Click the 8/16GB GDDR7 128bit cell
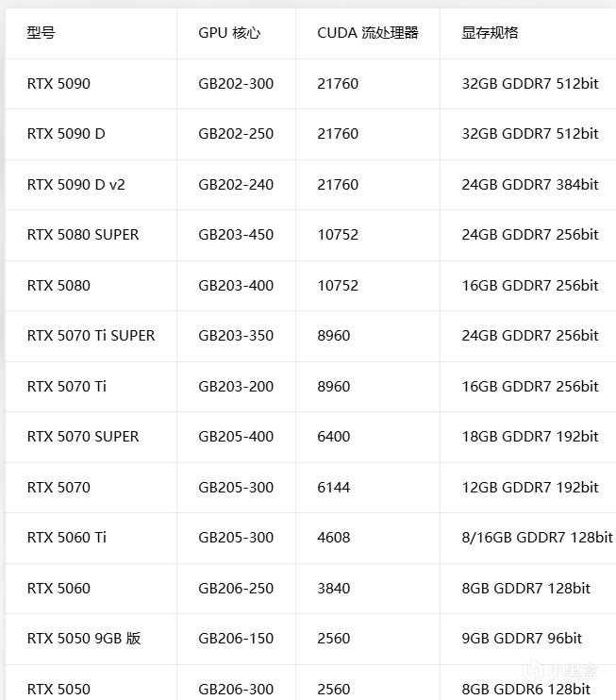This screenshot has height=700, width=616. click(538, 537)
